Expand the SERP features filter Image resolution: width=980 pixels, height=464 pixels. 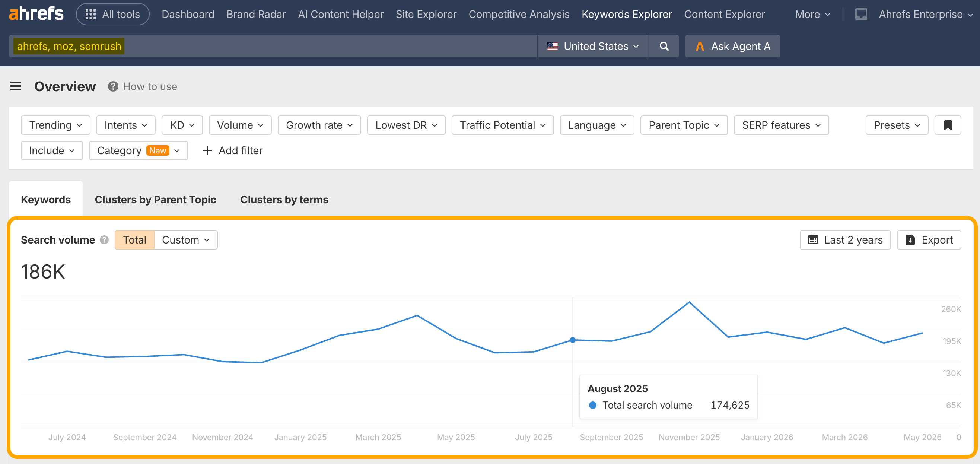[x=782, y=125]
